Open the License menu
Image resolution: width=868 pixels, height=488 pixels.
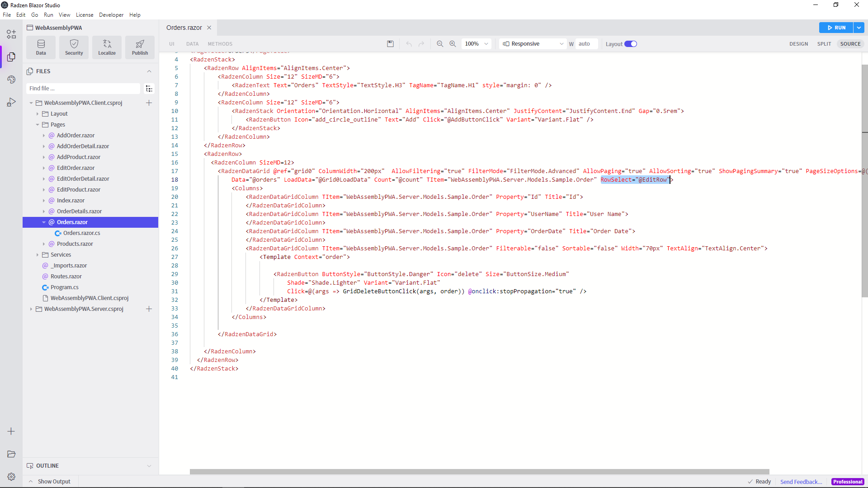[85, 15]
